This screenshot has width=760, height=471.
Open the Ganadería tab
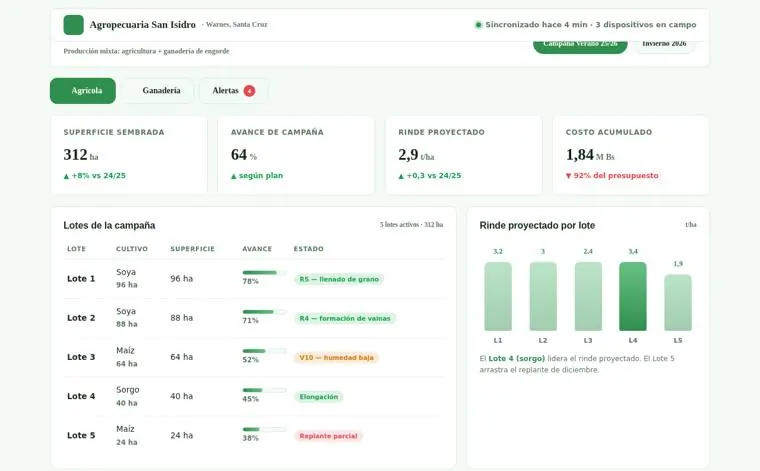158,91
